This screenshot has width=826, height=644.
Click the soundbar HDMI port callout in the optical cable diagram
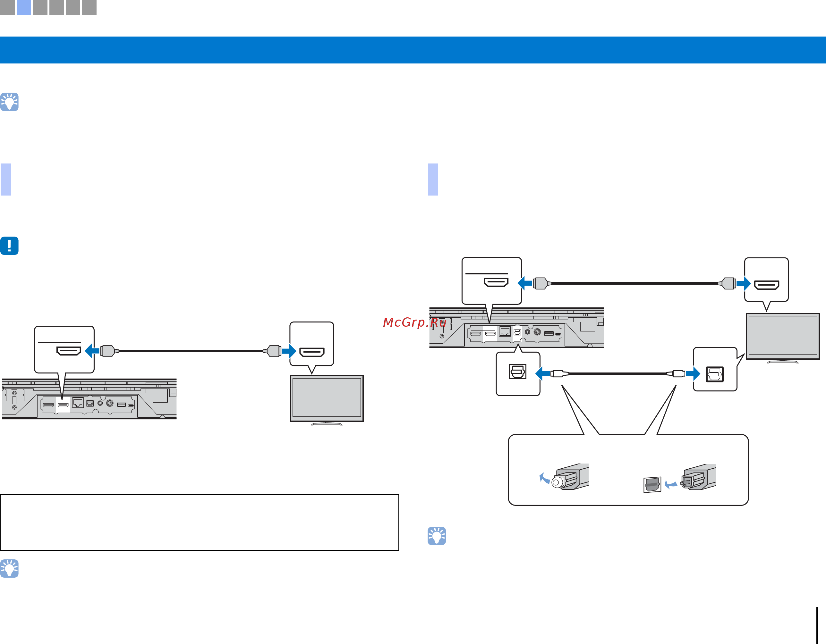[492, 281]
